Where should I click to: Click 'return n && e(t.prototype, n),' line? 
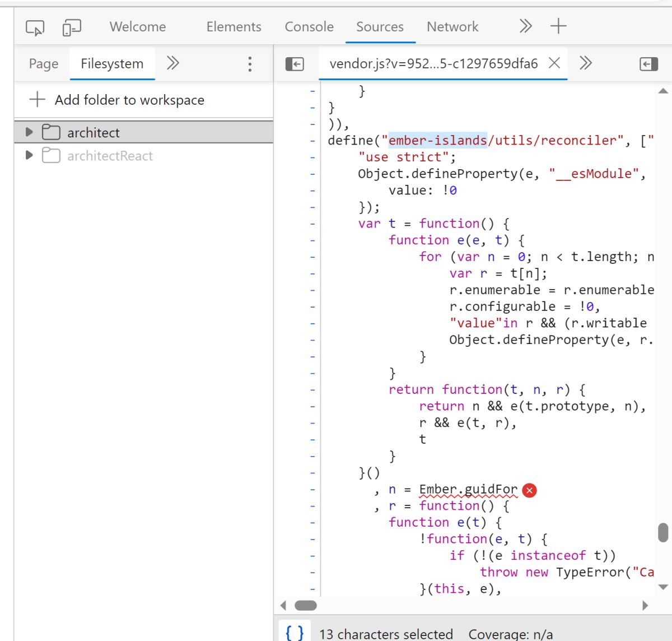click(533, 406)
